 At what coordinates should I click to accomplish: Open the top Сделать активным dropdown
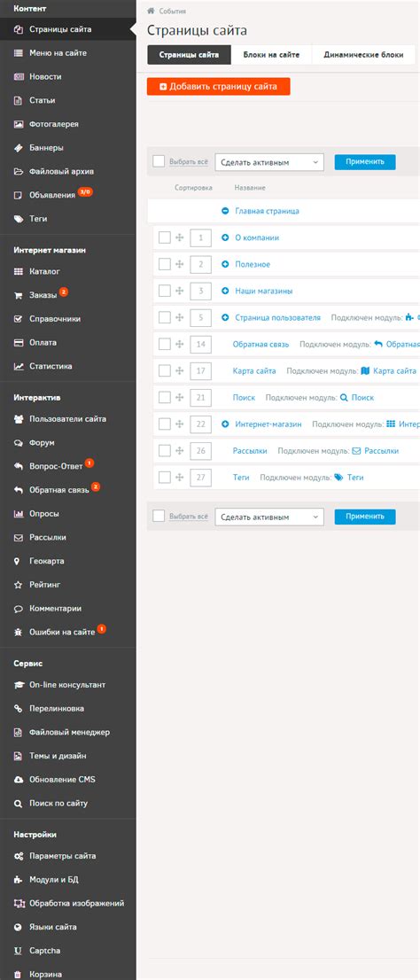[x=269, y=162]
